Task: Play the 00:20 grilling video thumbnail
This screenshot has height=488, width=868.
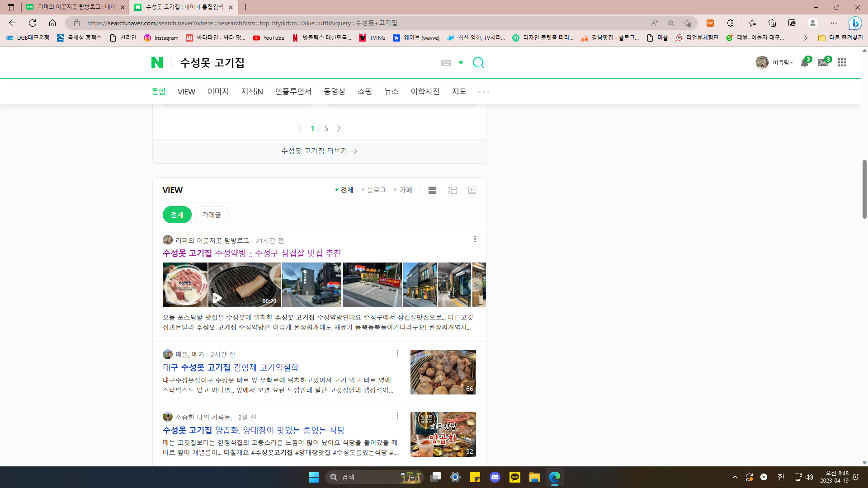Action: 244,285
